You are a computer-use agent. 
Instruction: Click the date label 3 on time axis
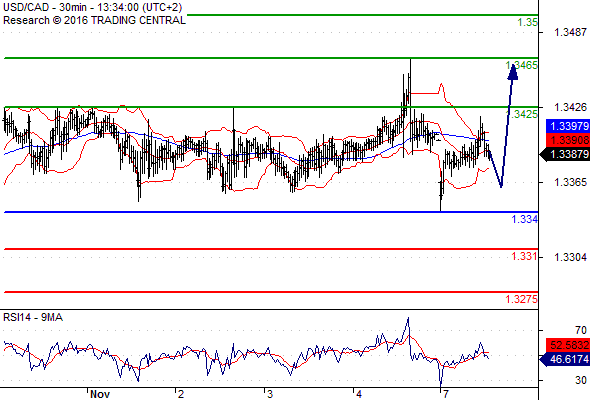click(x=269, y=394)
